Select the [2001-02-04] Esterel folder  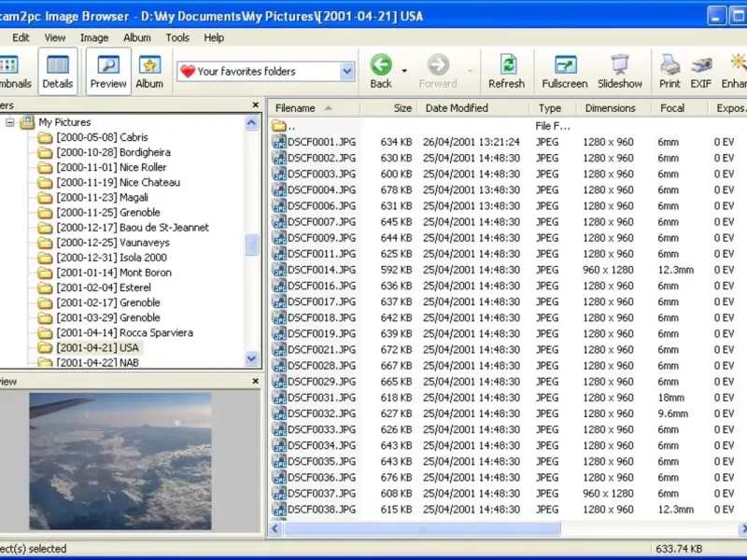[x=103, y=287]
